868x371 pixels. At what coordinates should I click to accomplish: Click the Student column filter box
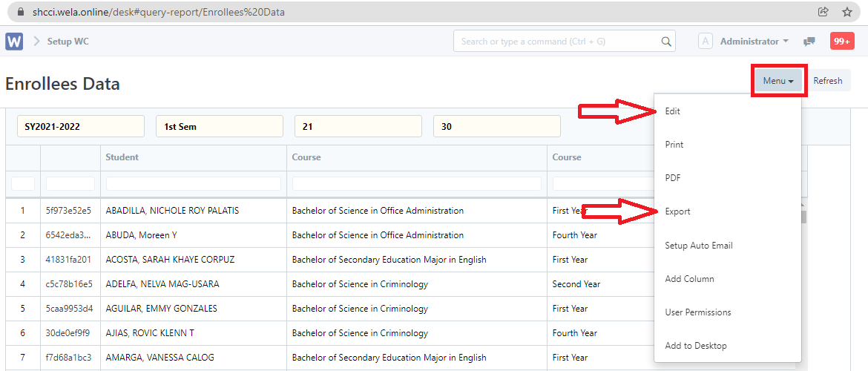[193, 183]
